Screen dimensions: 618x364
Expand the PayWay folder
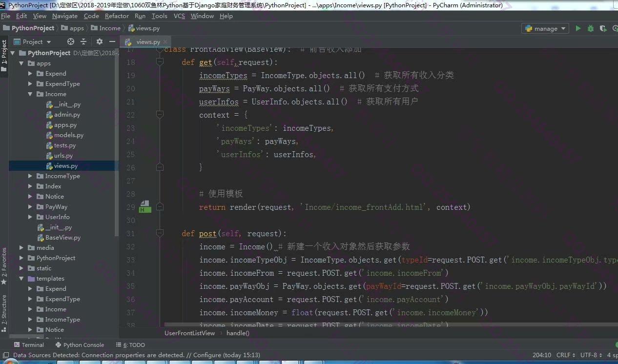pyautogui.click(x=30, y=206)
